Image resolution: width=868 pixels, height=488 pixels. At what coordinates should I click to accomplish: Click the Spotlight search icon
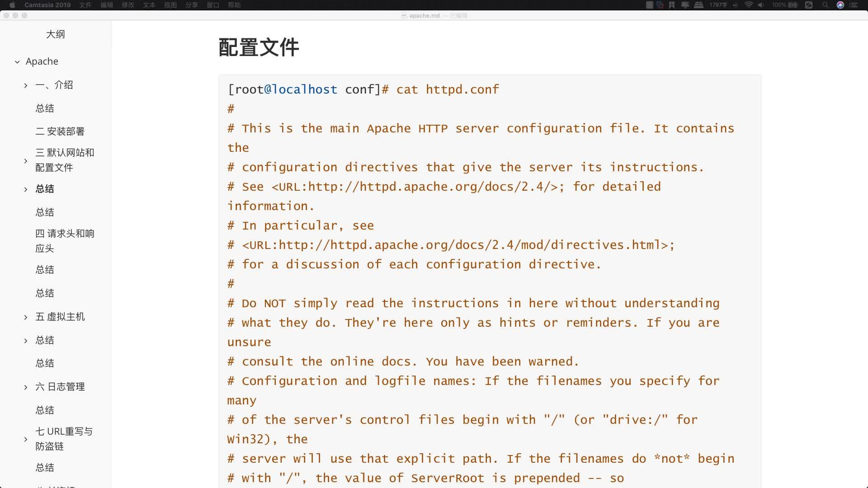pyautogui.click(x=825, y=5)
